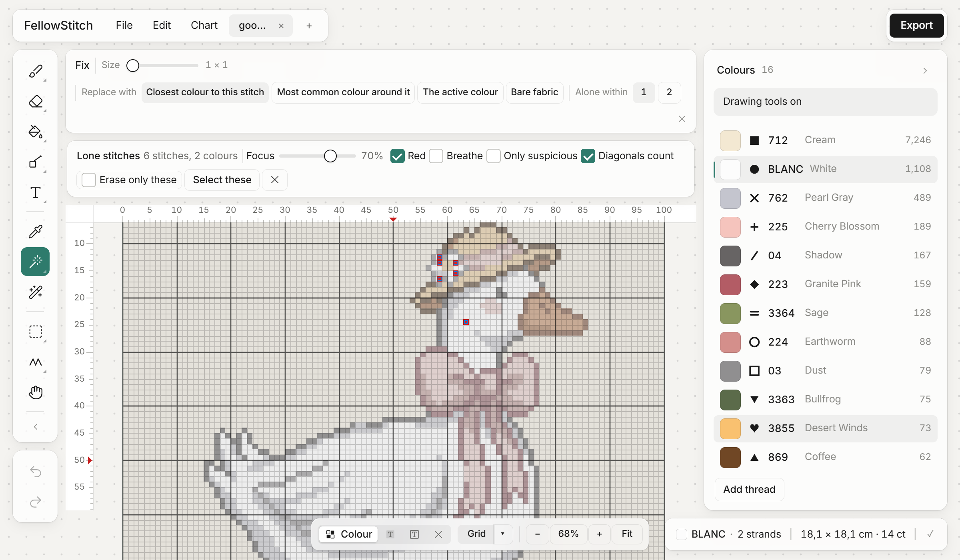Open the Edit menu
Viewport: 960px width, 560px height.
pyautogui.click(x=162, y=26)
